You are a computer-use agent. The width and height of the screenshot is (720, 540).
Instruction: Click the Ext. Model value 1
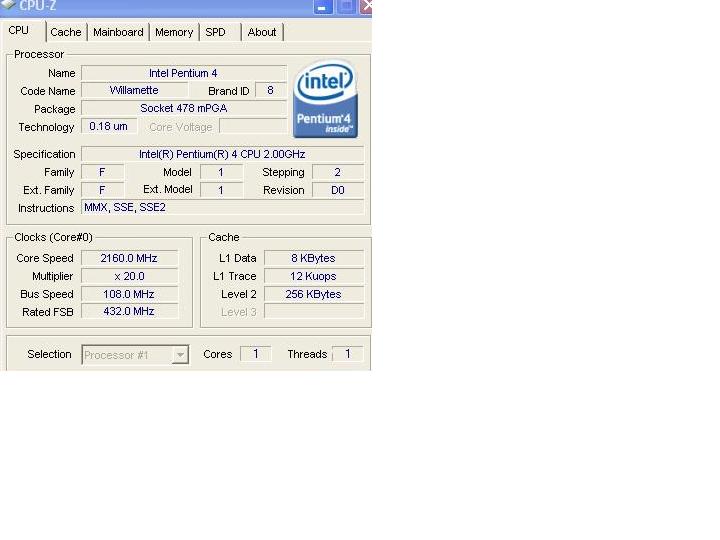[221, 190]
